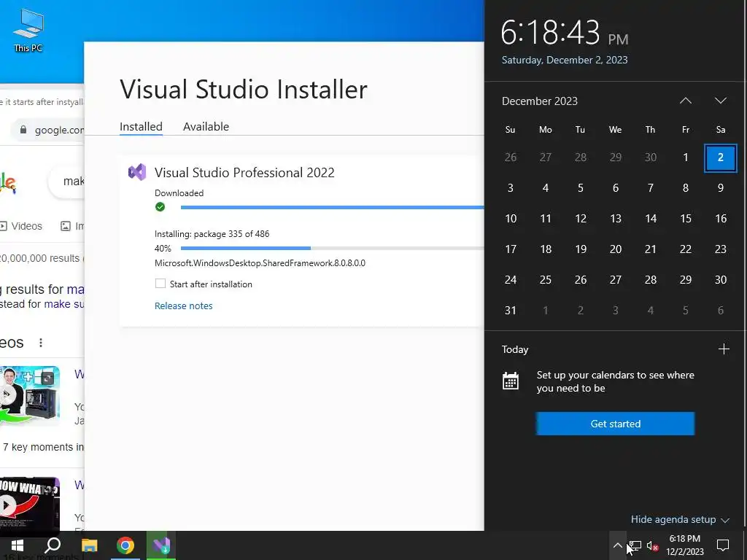Image resolution: width=747 pixels, height=560 pixels.
Task: Select Visual Studio Installer taskbar icon
Action: coord(161,545)
